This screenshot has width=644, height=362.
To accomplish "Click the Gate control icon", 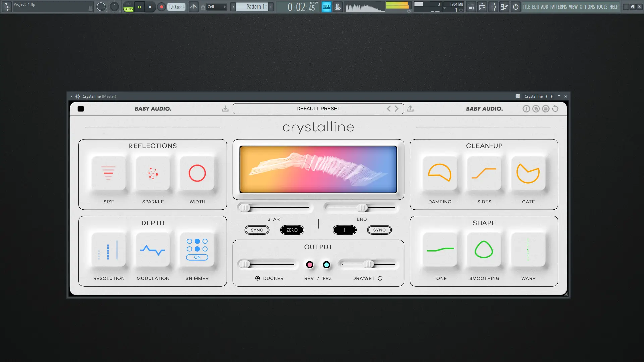I will 528,173.
